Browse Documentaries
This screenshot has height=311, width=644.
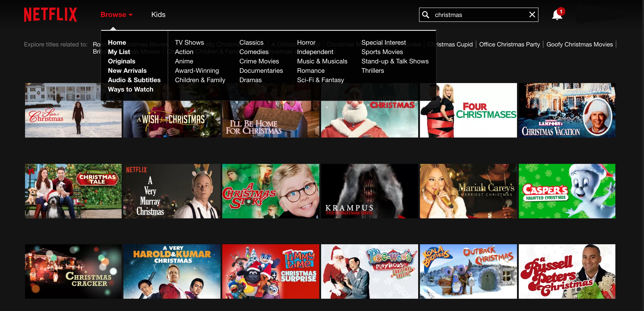(261, 71)
